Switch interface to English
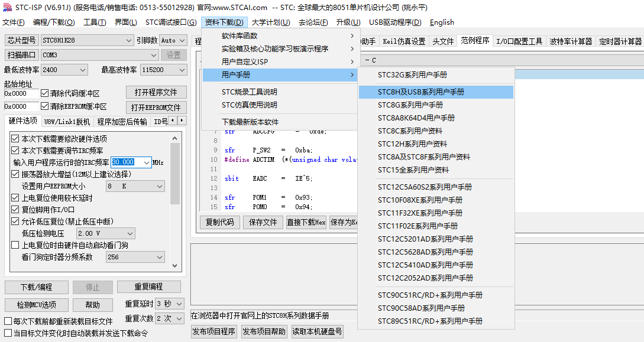 pyautogui.click(x=442, y=22)
